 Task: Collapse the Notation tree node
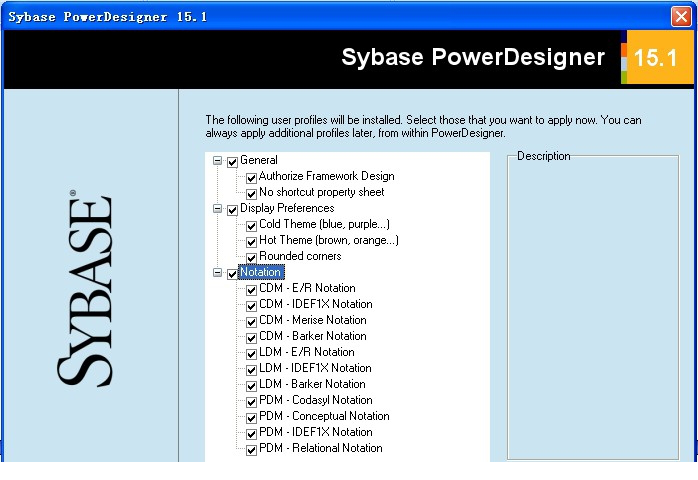tap(217, 273)
